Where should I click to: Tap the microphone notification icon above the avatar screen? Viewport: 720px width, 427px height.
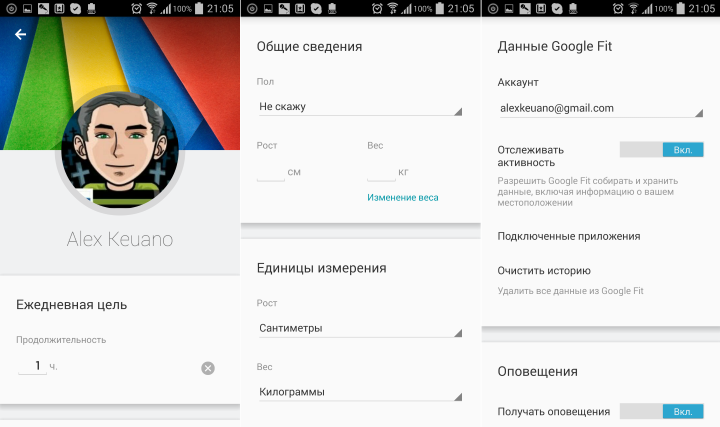(44, 8)
